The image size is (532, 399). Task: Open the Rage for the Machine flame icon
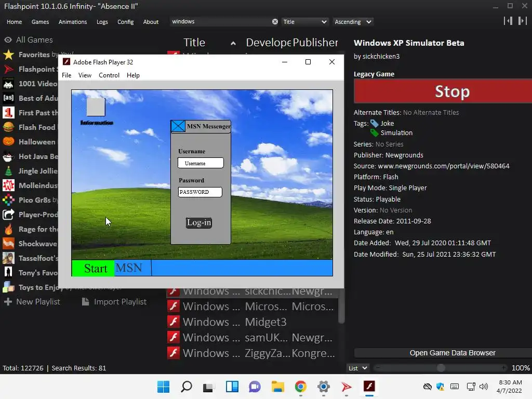(x=8, y=229)
